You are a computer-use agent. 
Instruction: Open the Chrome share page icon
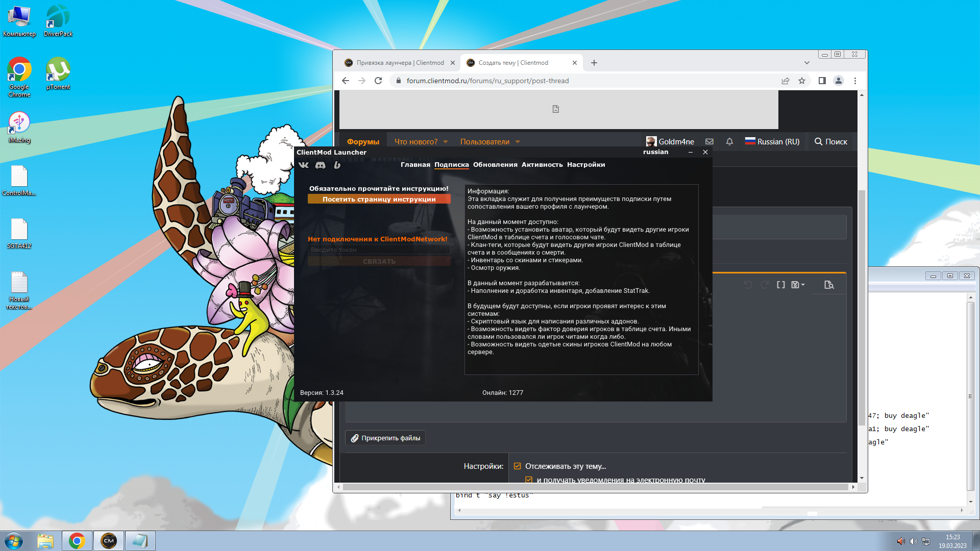click(786, 81)
